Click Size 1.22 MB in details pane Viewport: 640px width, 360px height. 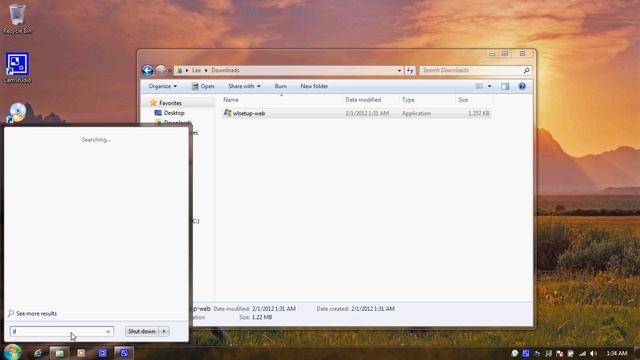(x=256, y=317)
